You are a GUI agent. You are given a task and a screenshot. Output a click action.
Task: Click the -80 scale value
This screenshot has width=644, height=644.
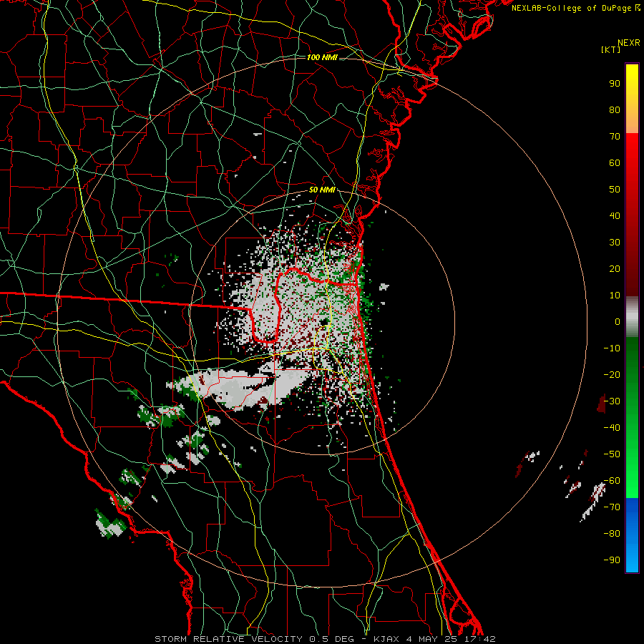point(612,534)
